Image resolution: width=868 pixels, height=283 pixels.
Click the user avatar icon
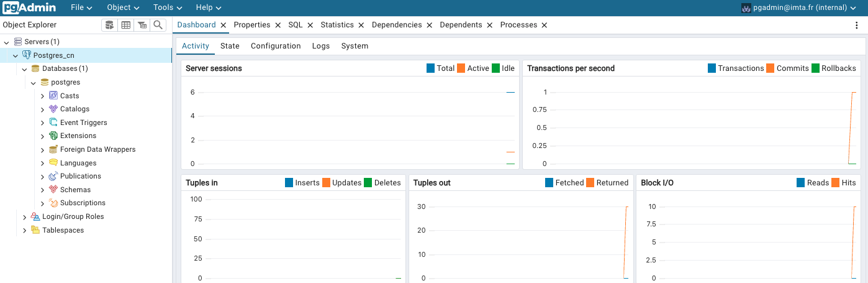746,7
